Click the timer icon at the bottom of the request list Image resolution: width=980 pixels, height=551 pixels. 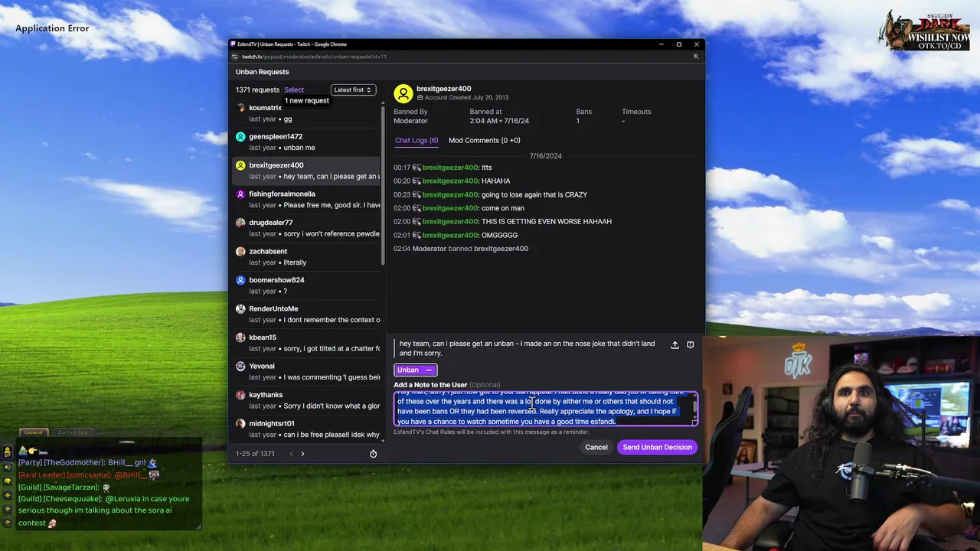click(x=373, y=454)
